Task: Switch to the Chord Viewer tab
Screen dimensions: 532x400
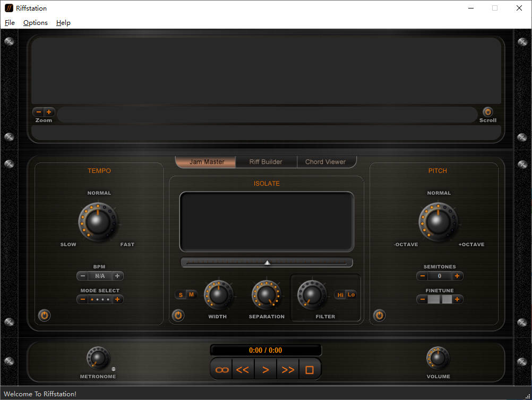Action: tap(325, 162)
